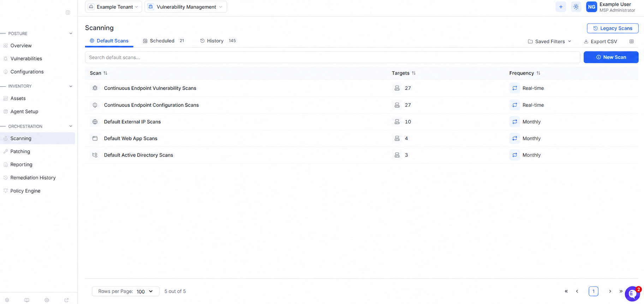644x304 pixels.
Task: Click the plus icon in top bar
Action: pos(561,7)
